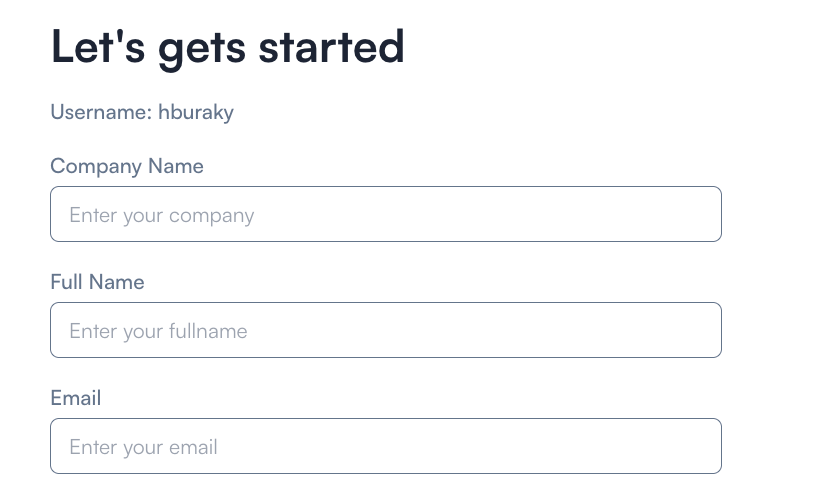Click the Company Name input field

point(385,214)
